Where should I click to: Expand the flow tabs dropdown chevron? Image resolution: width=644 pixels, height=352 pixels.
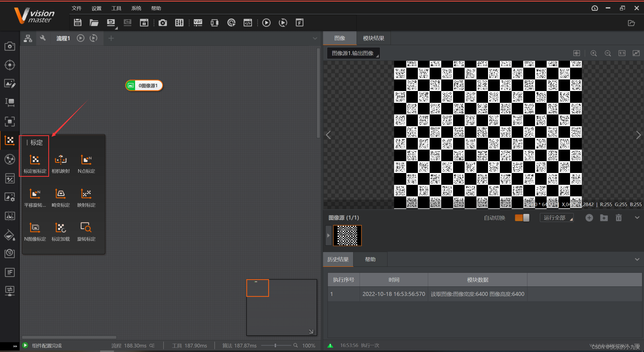pyautogui.click(x=315, y=38)
